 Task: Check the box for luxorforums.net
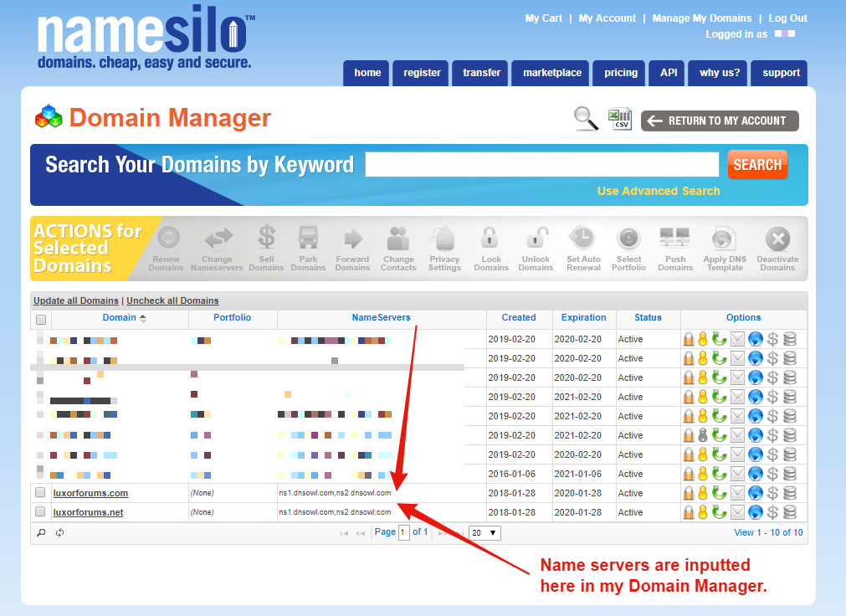(x=40, y=511)
